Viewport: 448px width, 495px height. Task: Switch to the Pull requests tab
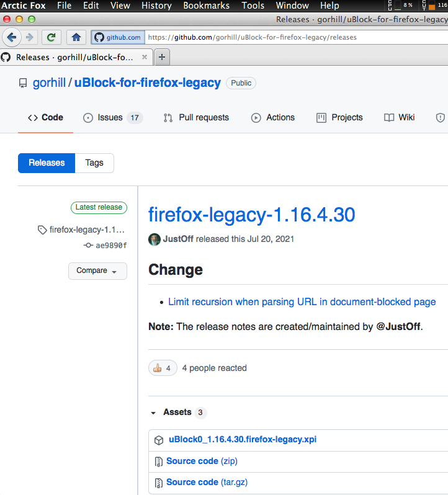click(196, 118)
